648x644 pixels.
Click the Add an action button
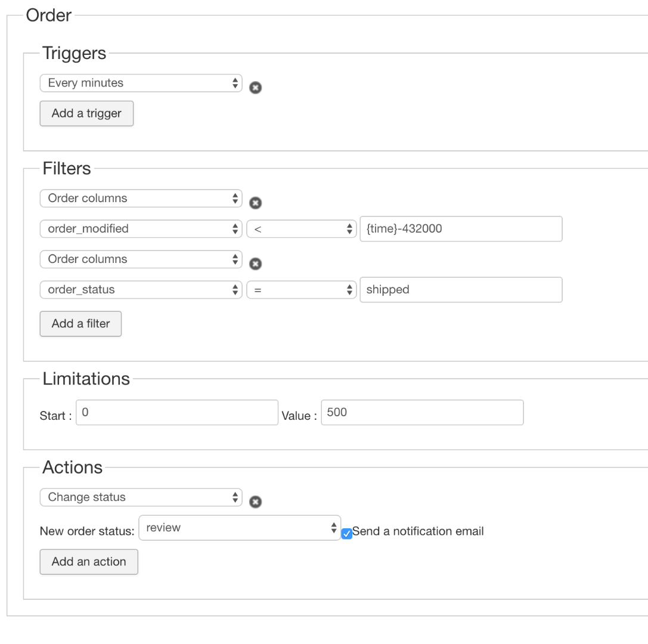(x=89, y=562)
